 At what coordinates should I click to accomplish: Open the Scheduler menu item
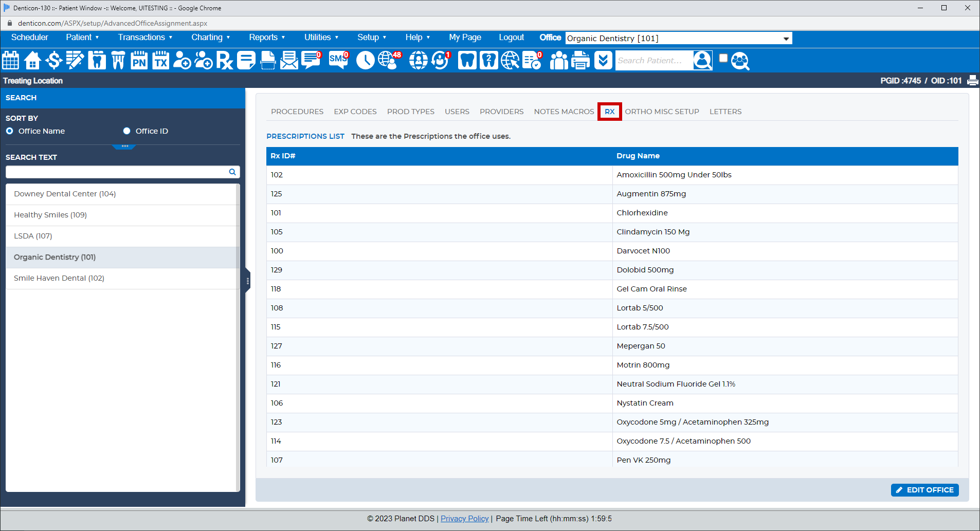[30, 38]
